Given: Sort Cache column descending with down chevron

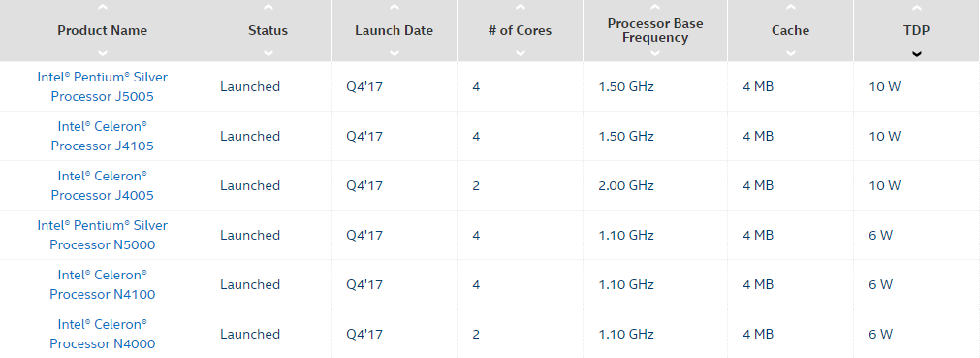Looking at the screenshot, I should [791, 53].
